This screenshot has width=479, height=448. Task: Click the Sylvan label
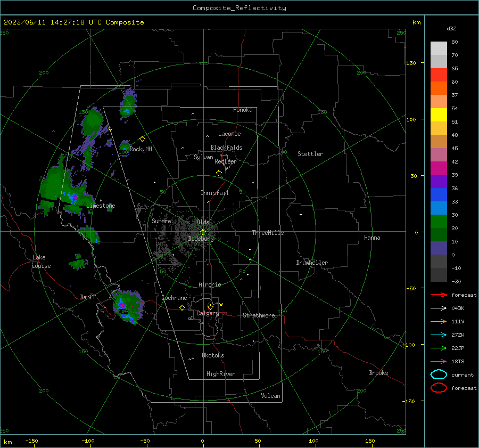tap(203, 157)
